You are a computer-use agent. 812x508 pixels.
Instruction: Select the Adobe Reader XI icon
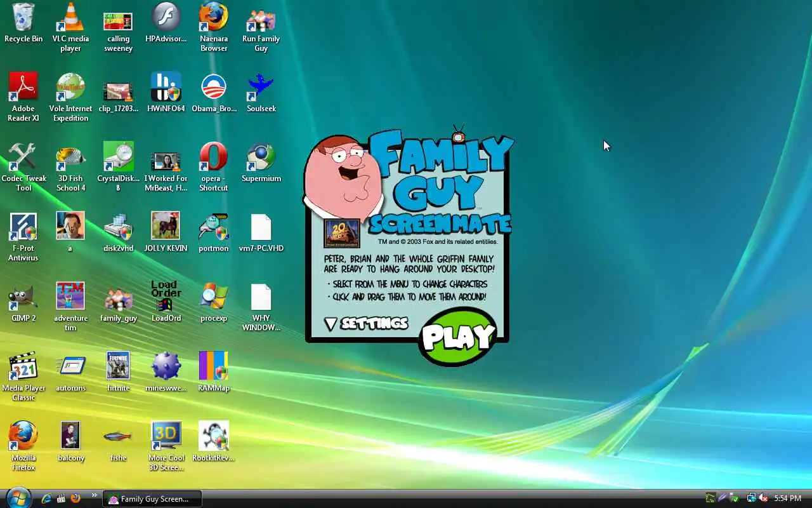click(23, 97)
